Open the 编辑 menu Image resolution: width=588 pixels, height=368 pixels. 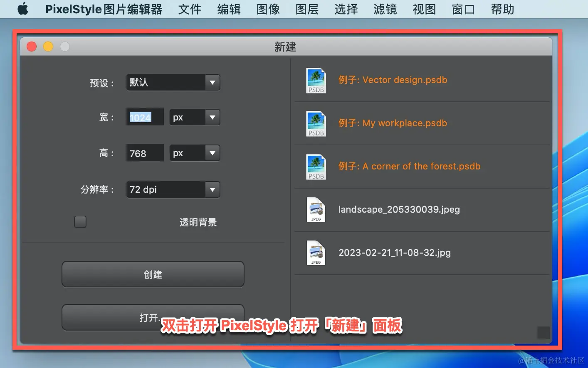229,9
